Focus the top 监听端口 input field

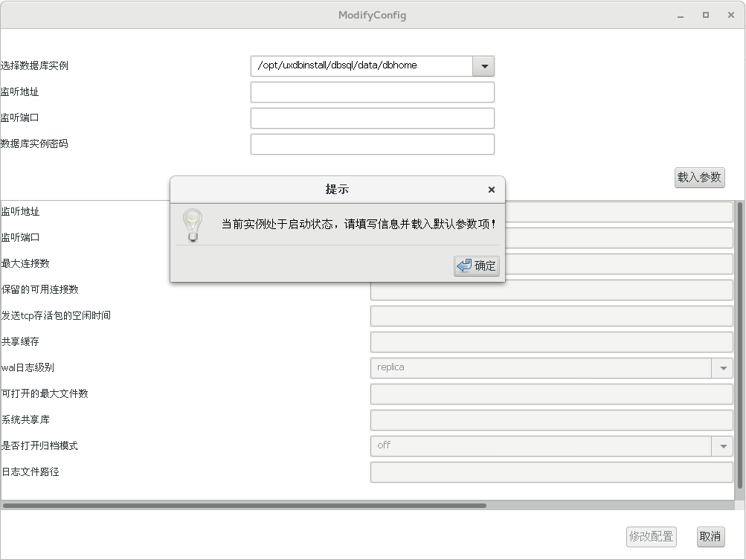pos(372,118)
